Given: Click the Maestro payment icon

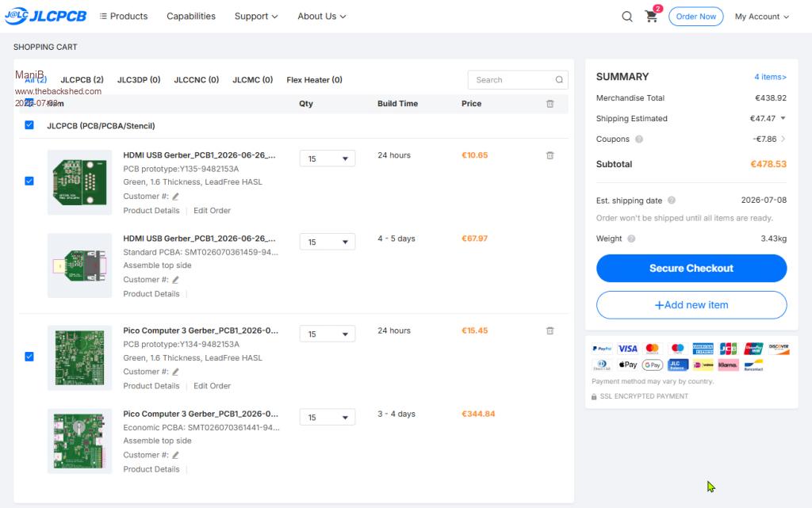Looking at the screenshot, I should click(678, 349).
